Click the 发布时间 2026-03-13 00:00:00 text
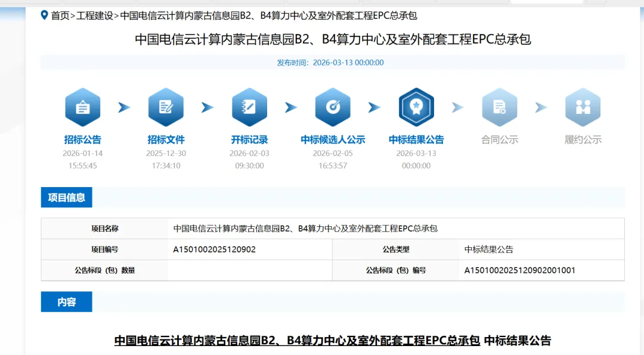This screenshot has width=644, height=355. (x=330, y=63)
